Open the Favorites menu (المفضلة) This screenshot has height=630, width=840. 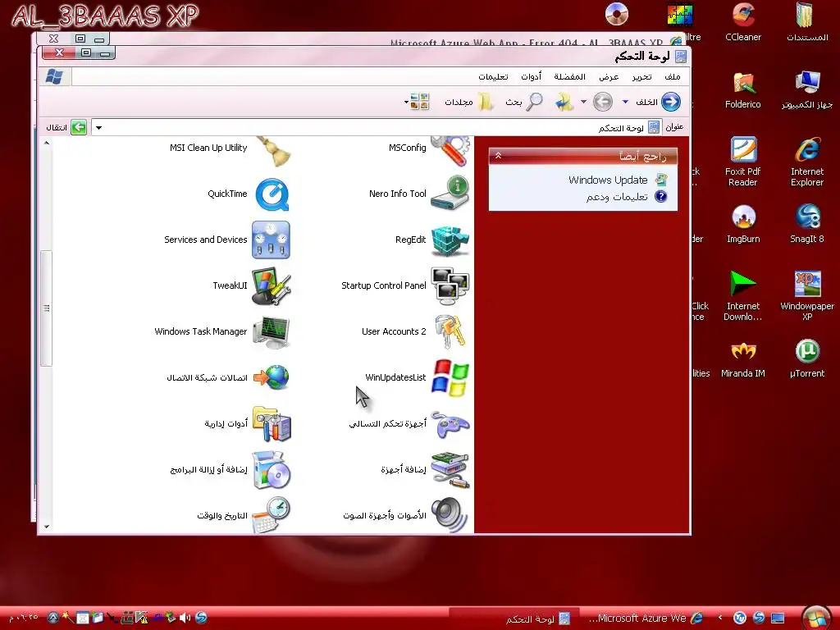coord(569,76)
